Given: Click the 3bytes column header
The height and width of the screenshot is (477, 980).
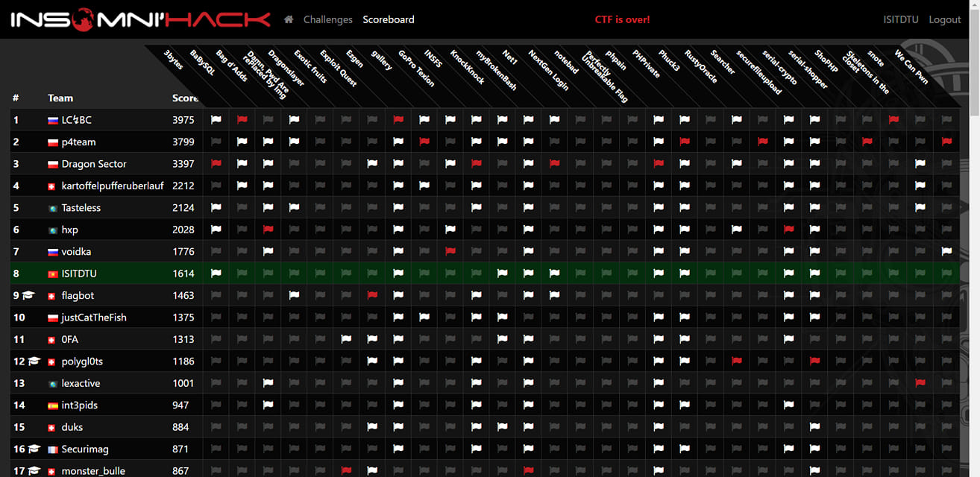Looking at the screenshot, I should pyautogui.click(x=173, y=59).
